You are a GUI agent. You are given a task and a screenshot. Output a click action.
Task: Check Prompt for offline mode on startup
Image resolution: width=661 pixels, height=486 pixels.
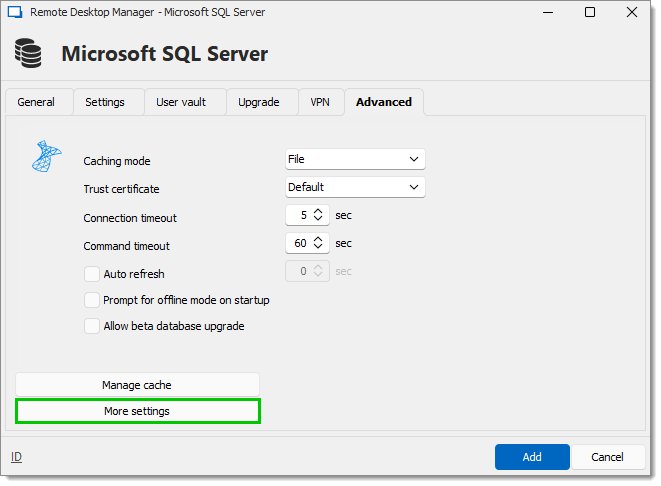tap(91, 300)
